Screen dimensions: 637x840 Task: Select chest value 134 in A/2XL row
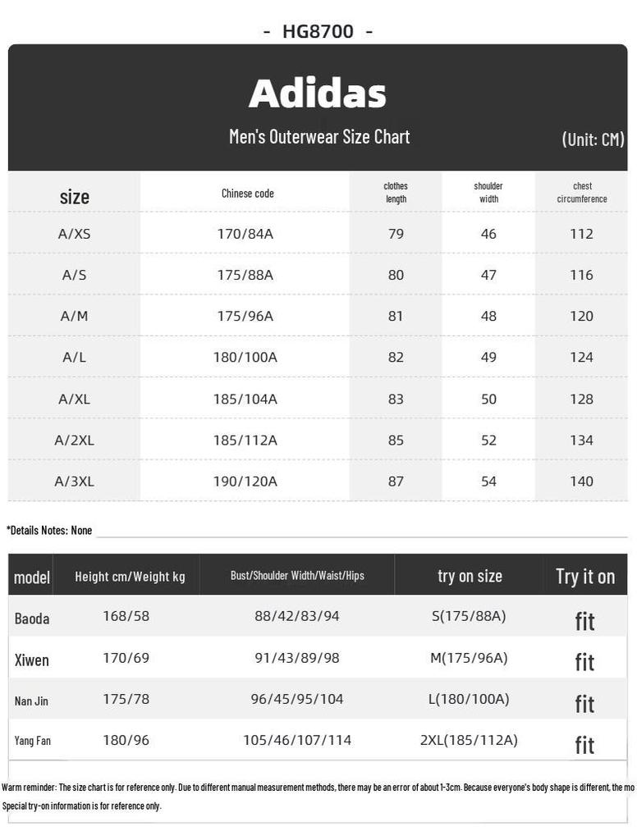[582, 441]
